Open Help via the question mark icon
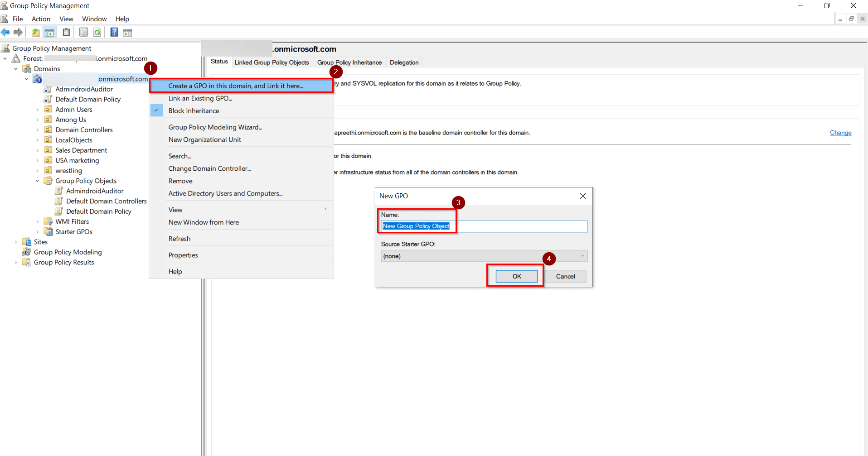The image size is (868, 456). click(114, 32)
